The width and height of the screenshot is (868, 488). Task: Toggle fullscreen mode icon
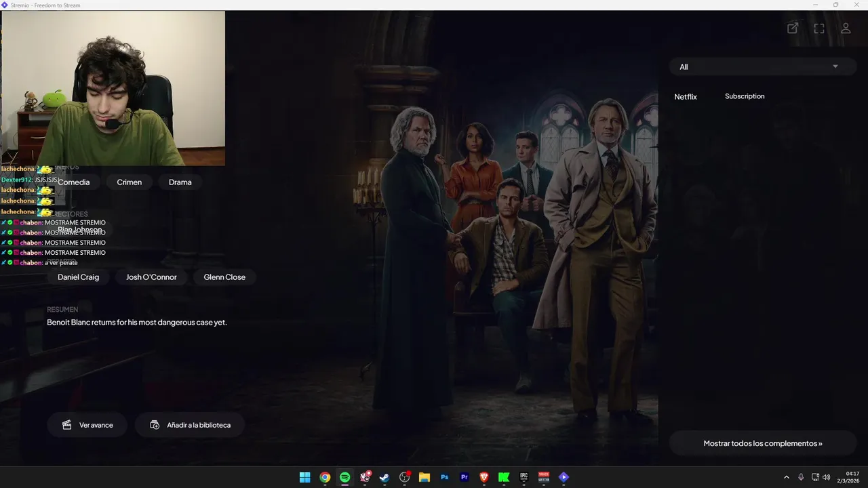click(819, 28)
